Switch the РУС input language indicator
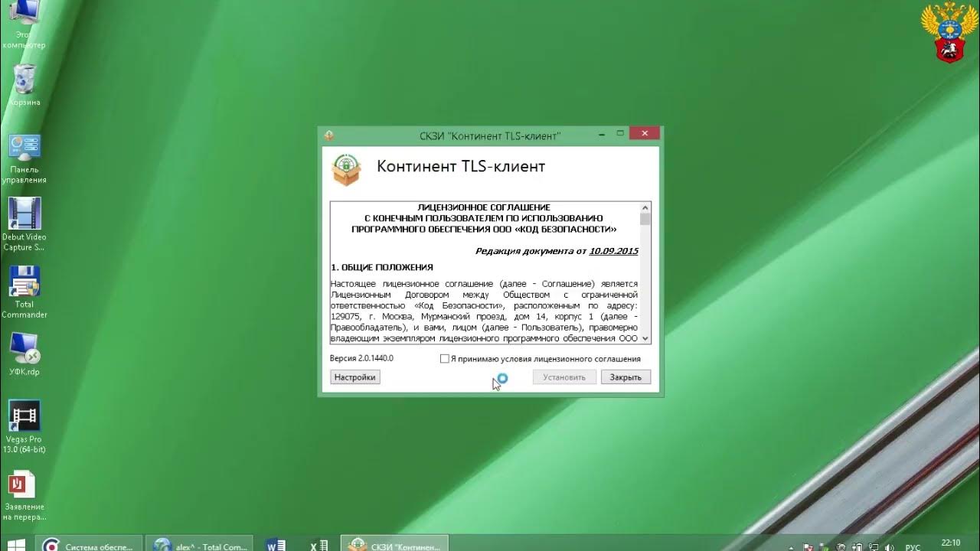This screenshot has width=980, height=551. click(913, 546)
